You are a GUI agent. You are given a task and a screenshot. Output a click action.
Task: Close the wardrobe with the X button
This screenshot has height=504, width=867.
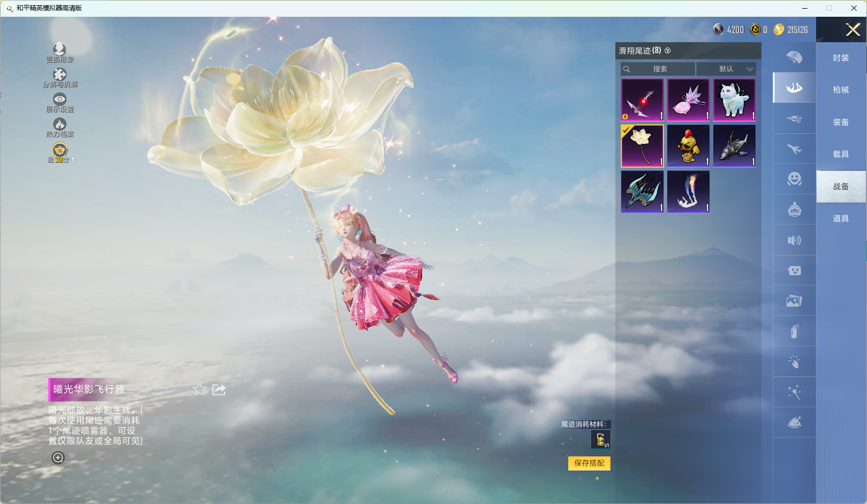[x=853, y=30]
